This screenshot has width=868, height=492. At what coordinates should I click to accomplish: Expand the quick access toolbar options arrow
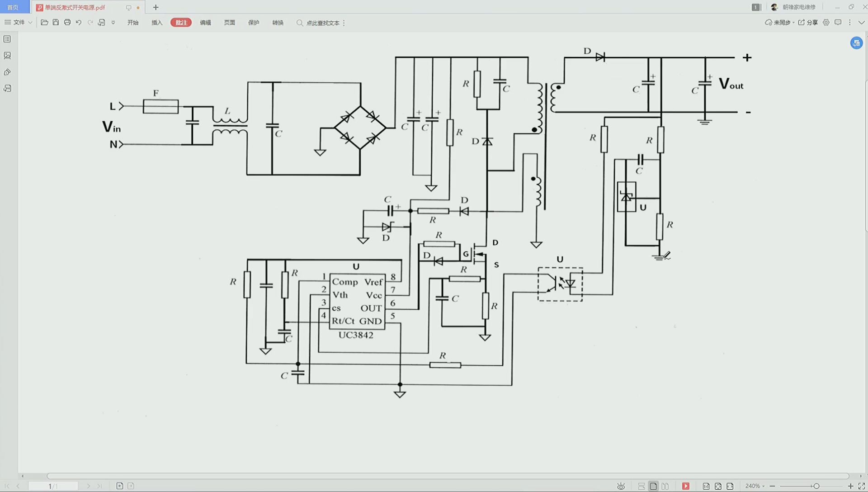[x=113, y=23]
